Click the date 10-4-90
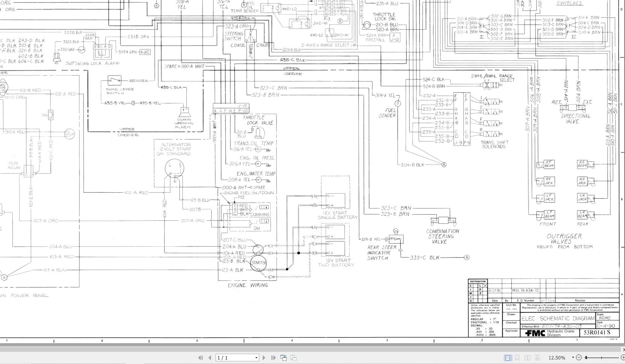This screenshot has width=625, height=364. pyautogui.click(x=606, y=326)
